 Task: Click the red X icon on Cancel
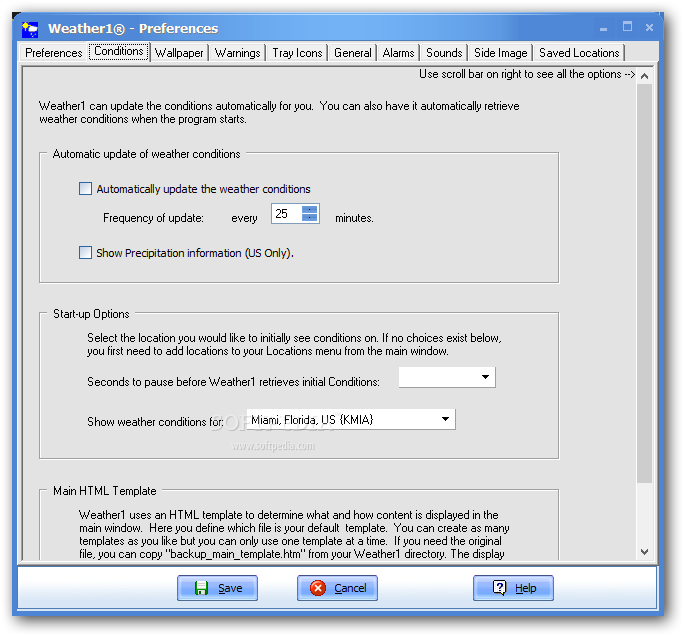(318, 588)
